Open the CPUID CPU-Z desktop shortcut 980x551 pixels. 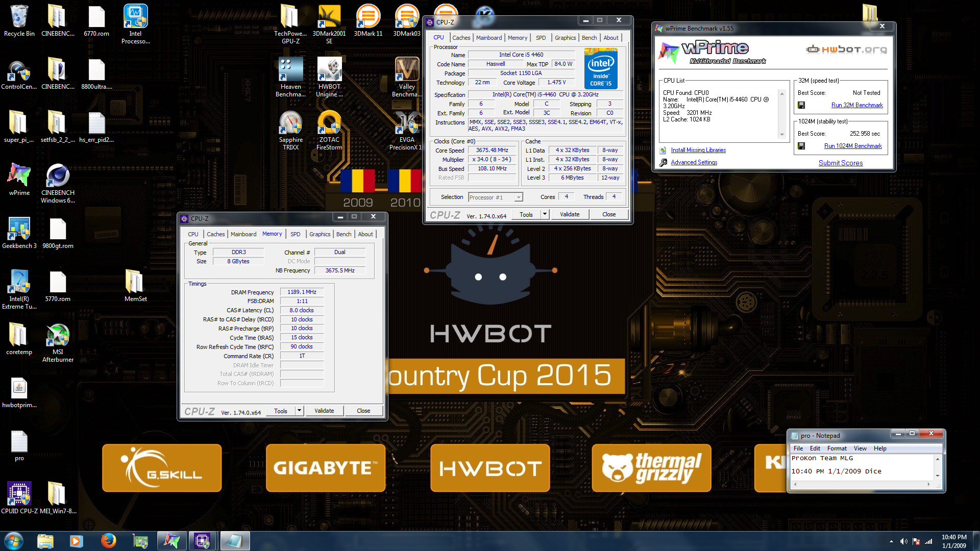[x=19, y=498]
